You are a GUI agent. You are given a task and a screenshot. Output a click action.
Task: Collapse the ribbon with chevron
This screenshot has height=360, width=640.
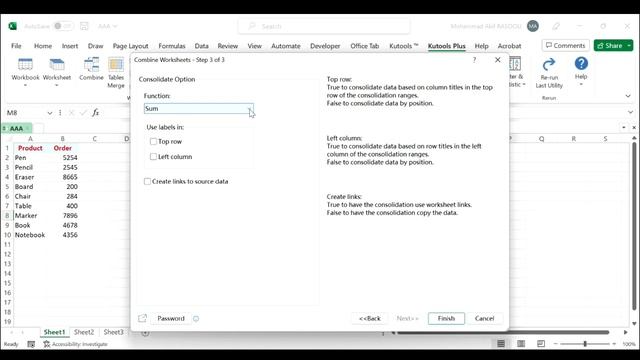point(628,96)
